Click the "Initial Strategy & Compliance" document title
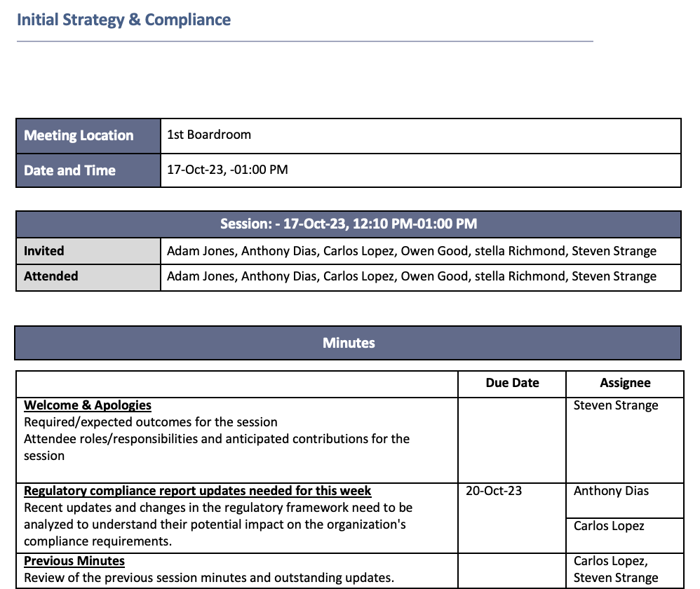Screen dimensions: 700x589 123,20
